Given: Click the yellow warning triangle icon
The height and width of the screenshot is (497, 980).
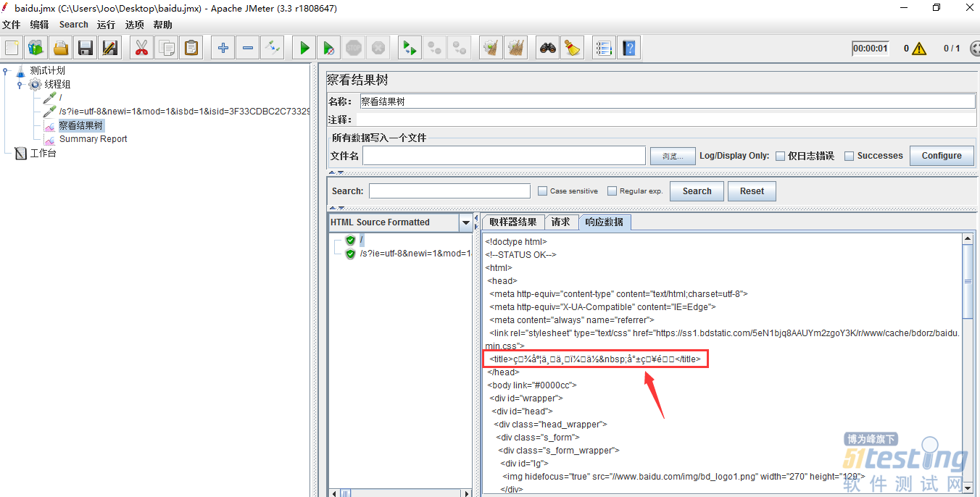Looking at the screenshot, I should point(919,49).
